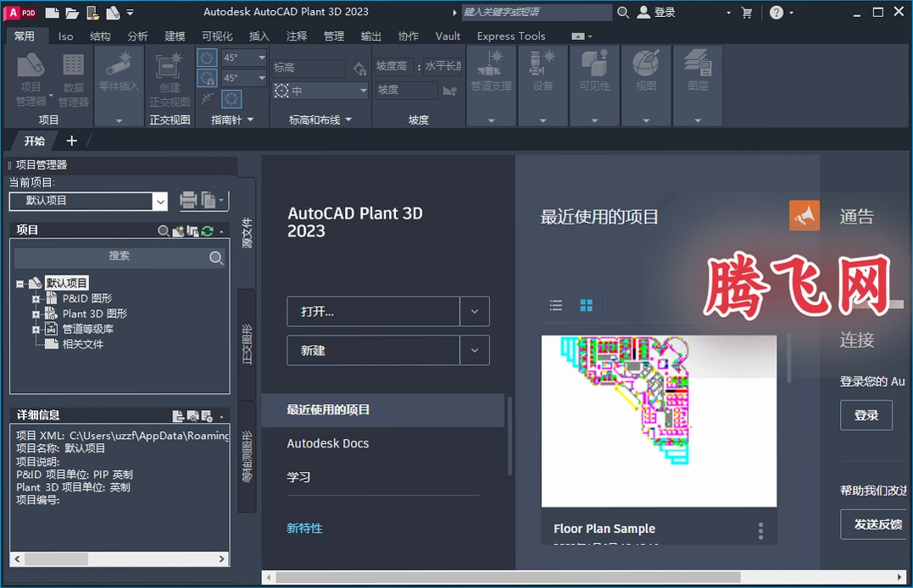
Task: Open the 视图 view panel
Action: (x=646, y=86)
